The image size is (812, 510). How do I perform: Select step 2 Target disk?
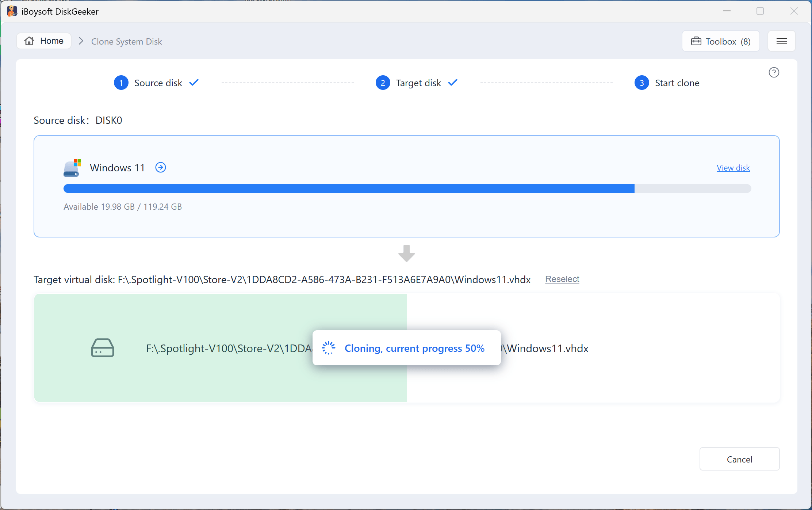click(417, 83)
